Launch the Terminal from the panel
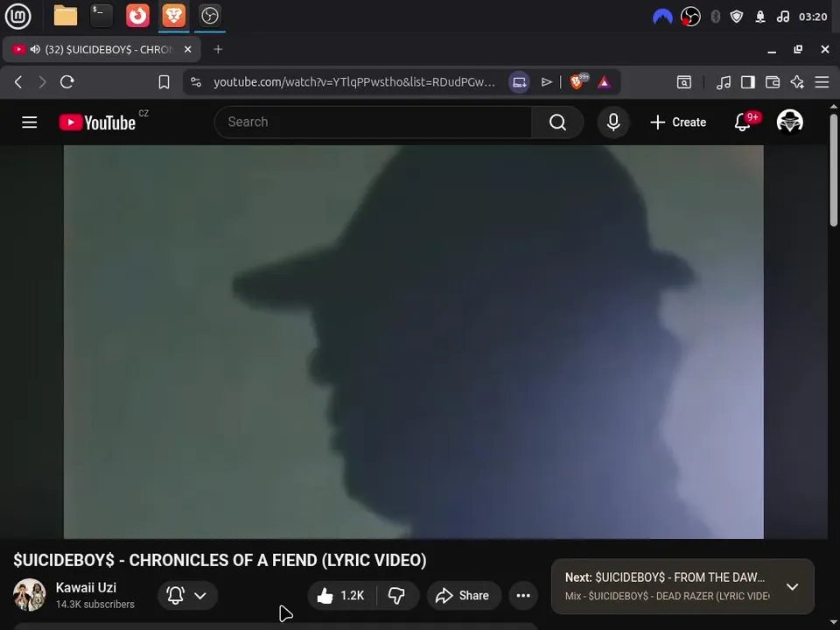 (101, 16)
